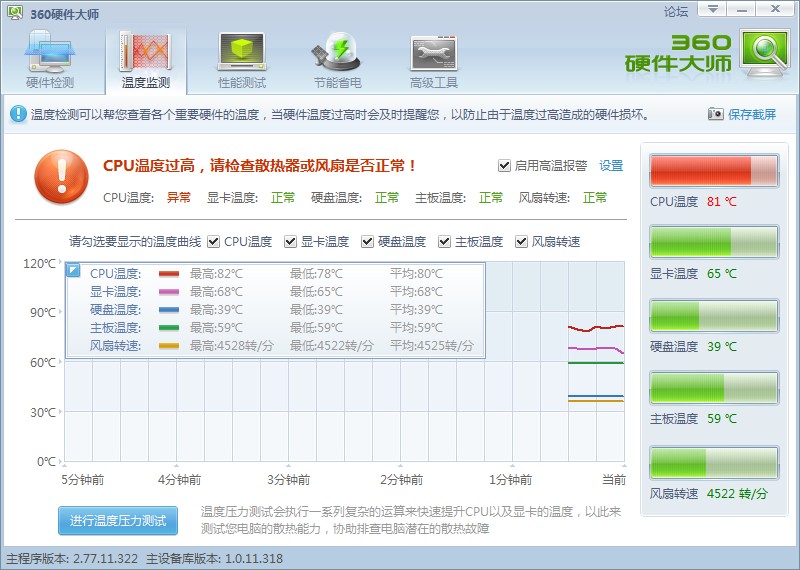This screenshot has height=570, width=800.
Task: Open the 节能省电 power saving tab
Action: 337,60
